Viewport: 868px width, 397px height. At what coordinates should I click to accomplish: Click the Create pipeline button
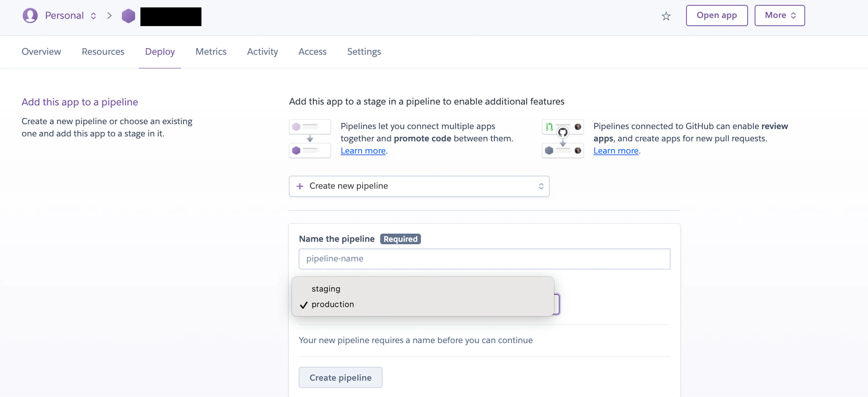click(340, 378)
